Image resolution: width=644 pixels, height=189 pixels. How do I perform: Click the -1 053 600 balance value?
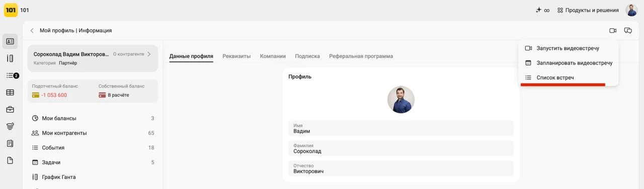(54, 95)
